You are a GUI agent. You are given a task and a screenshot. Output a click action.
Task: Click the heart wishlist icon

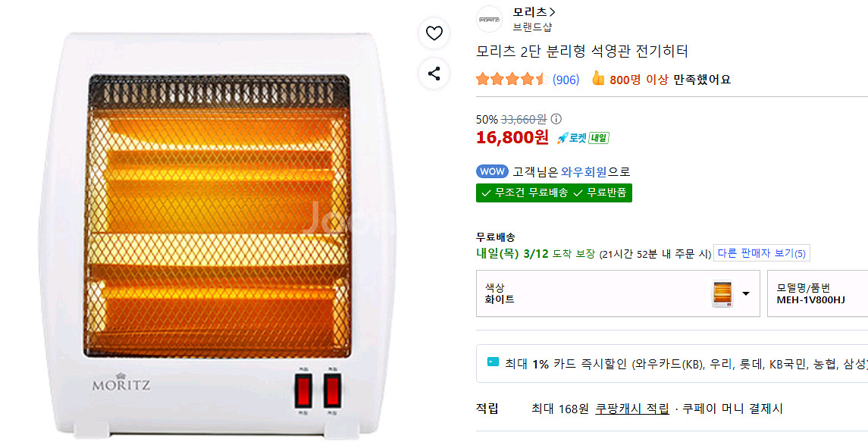coord(434,33)
